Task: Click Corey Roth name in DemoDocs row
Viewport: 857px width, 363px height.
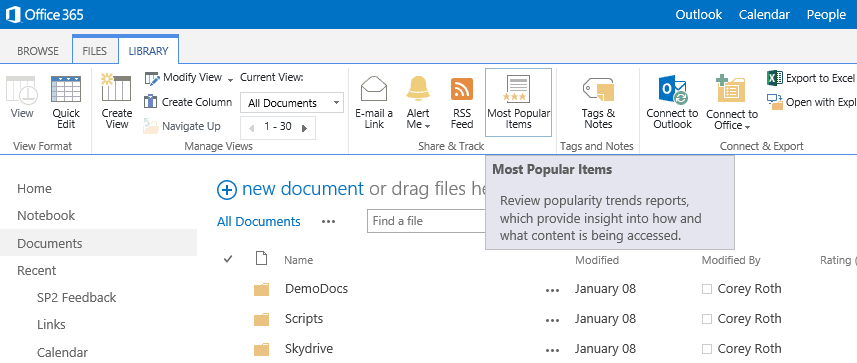Action: click(749, 289)
